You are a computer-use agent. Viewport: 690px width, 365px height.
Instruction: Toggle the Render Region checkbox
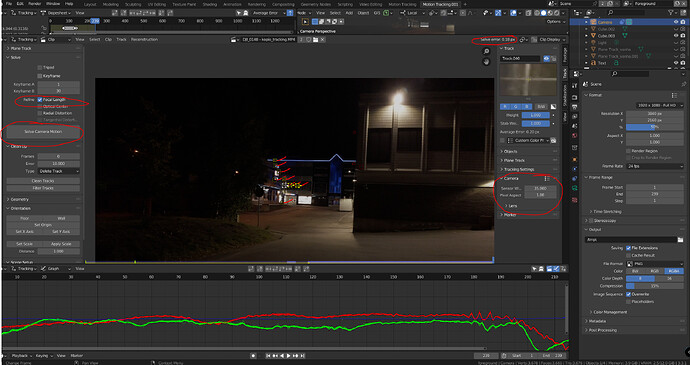click(628, 151)
